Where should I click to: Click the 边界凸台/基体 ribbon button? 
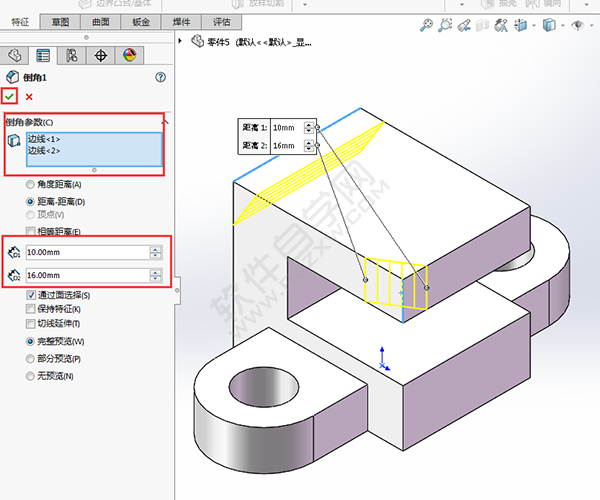coord(115,4)
